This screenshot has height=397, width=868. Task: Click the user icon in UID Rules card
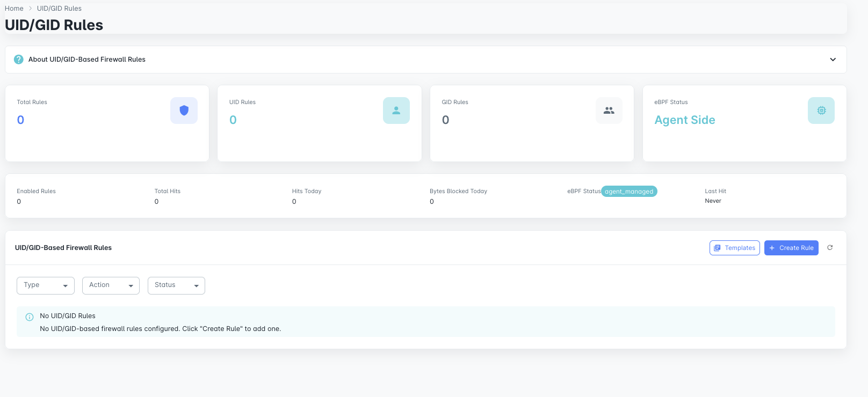(396, 111)
